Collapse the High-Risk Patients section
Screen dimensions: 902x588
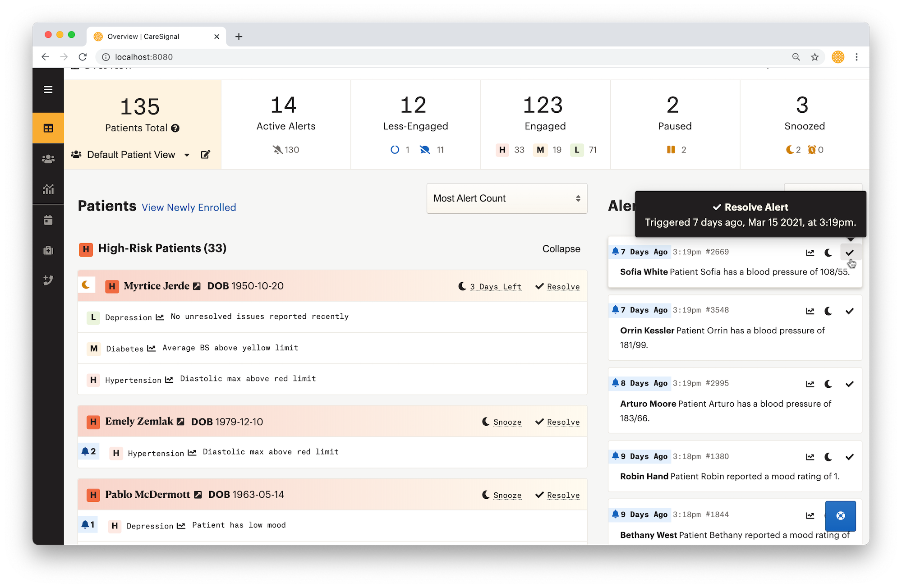click(x=561, y=249)
